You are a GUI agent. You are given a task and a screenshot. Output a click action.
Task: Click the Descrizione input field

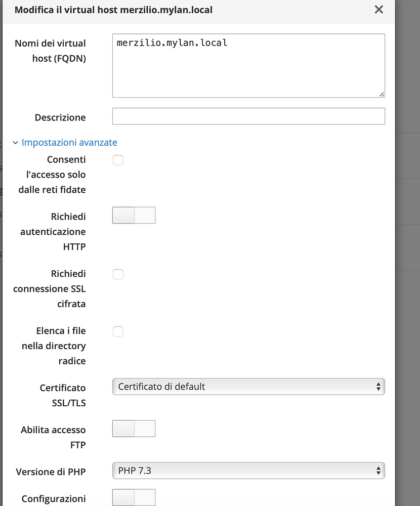click(x=248, y=116)
